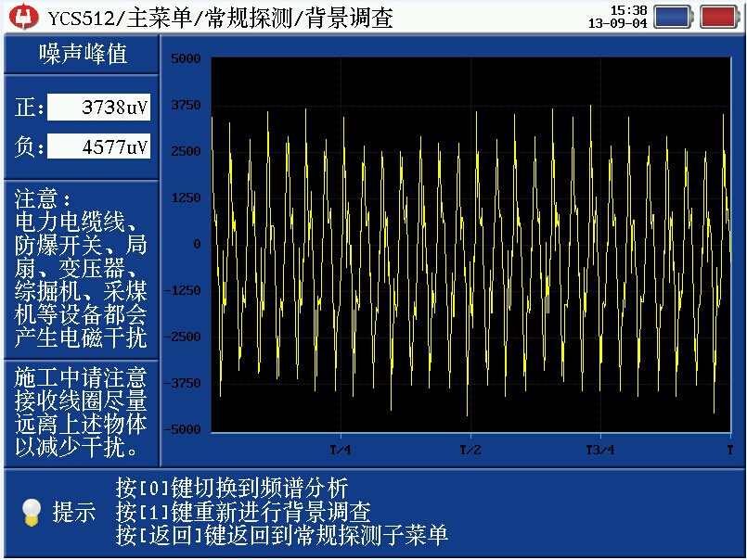Click the 5000 label on vertical axis

click(186, 58)
